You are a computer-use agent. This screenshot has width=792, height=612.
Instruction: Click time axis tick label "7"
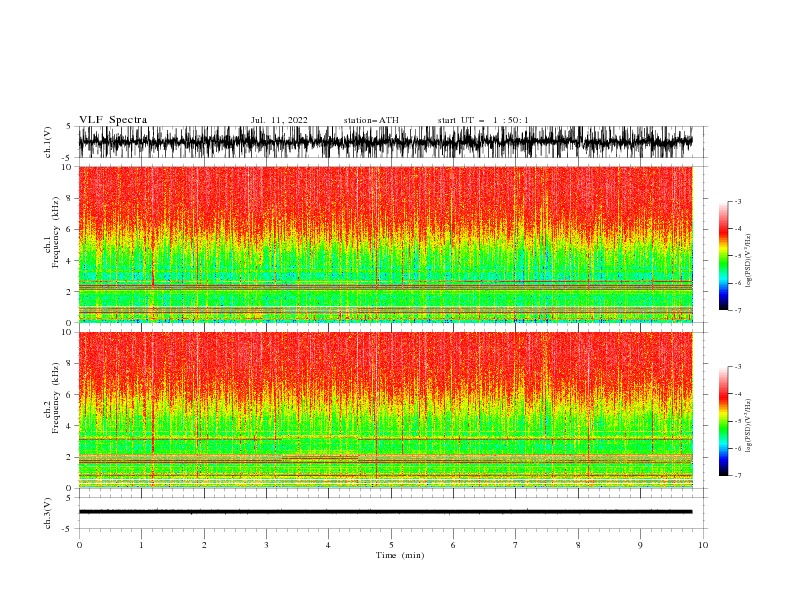(515, 545)
